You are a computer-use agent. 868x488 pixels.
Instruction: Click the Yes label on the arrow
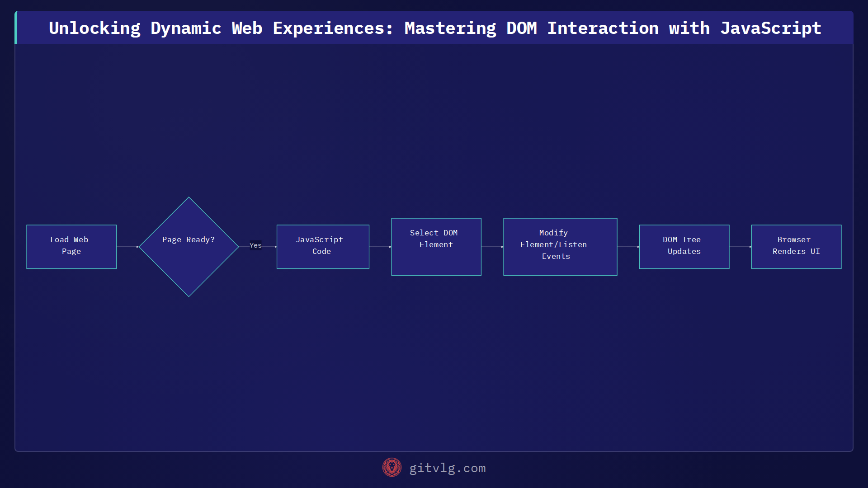pyautogui.click(x=255, y=245)
